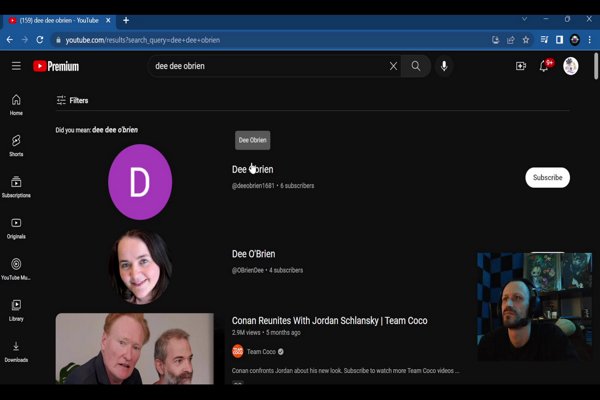Close the dee dee obrien tab
Screen dimensions: 600x400
[108, 20]
